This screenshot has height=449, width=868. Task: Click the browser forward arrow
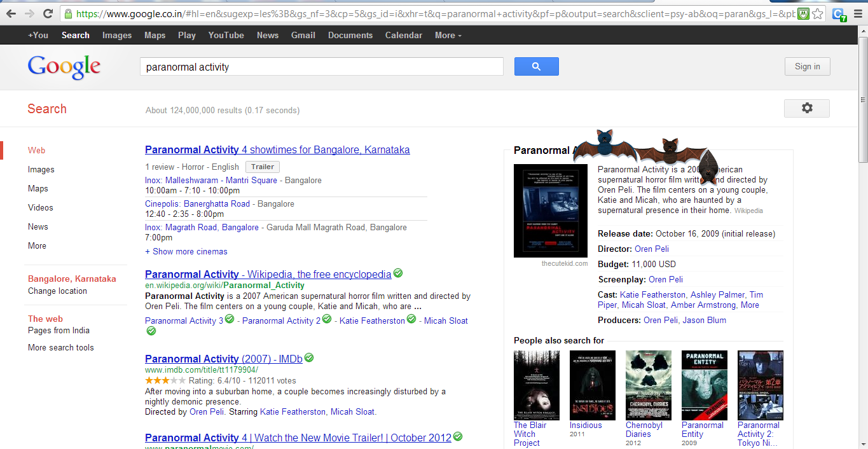coord(29,13)
